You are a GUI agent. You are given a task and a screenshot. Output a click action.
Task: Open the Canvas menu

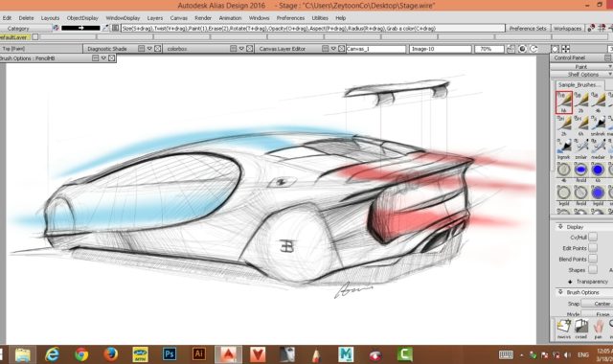pos(179,18)
